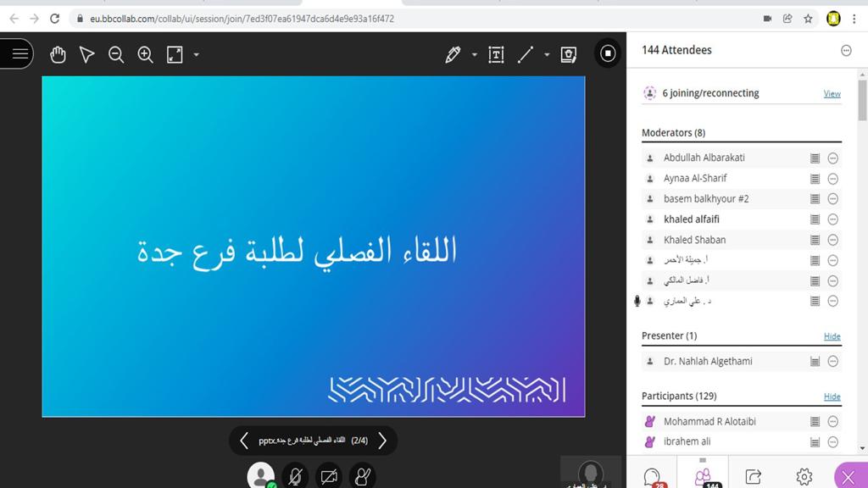Screen dimensions: 868x488
Task: Zoom out of the shared slide
Action: [x=116, y=55]
